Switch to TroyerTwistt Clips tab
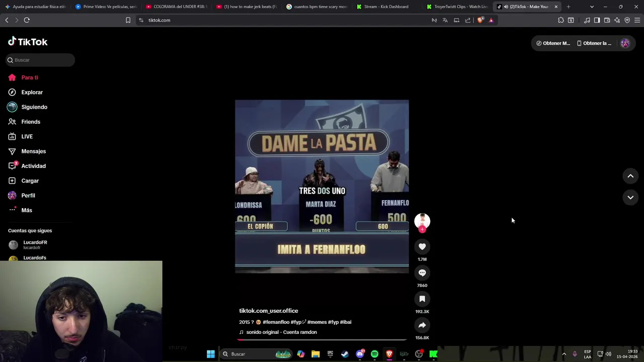Viewport: 644px width, 362px height. click(x=457, y=7)
